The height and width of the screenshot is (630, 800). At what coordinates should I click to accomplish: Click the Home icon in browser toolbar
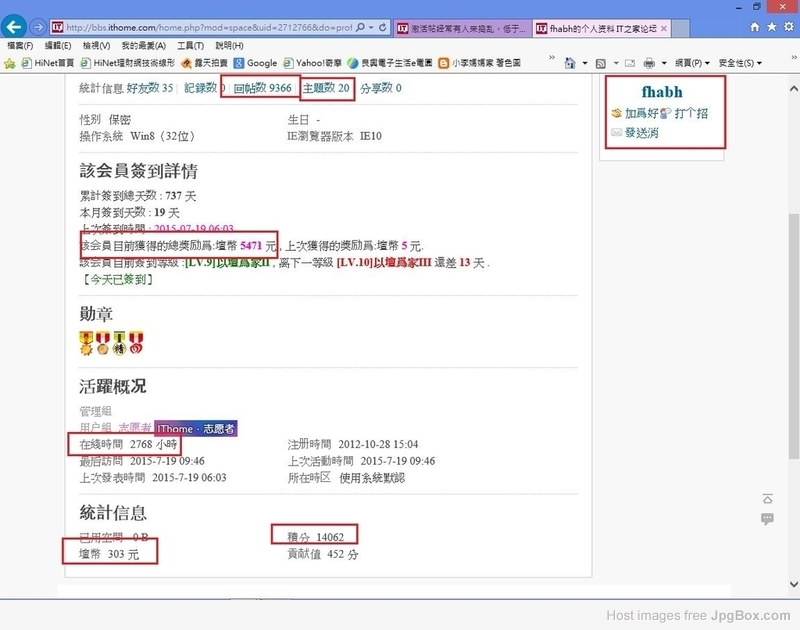click(x=752, y=27)
